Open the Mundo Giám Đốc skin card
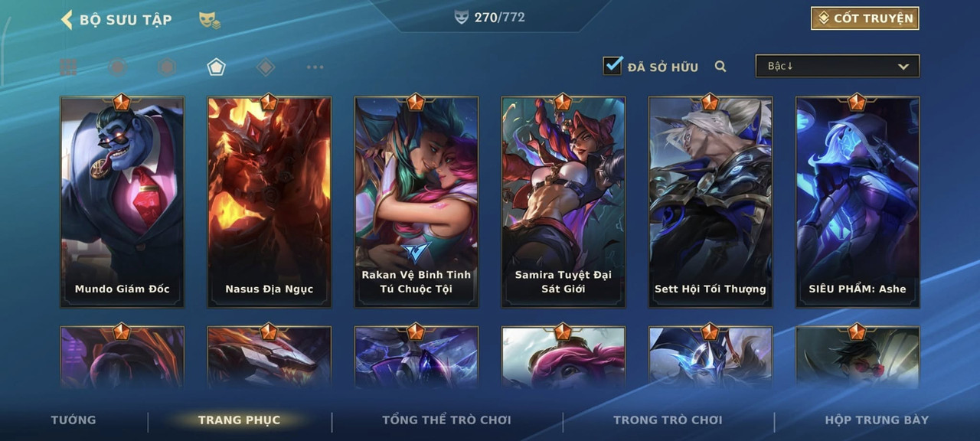The height and width of the screenshot is (441, 980). click(122, 202)
